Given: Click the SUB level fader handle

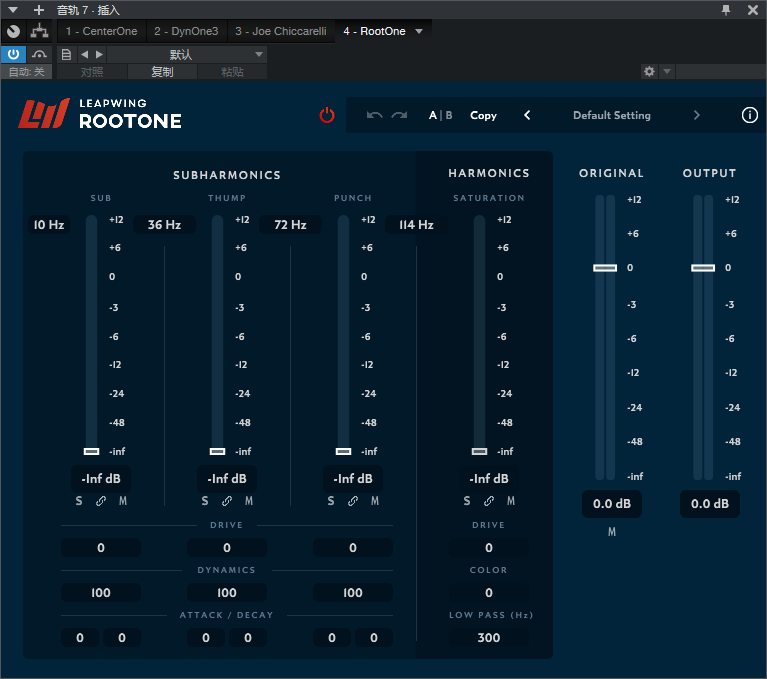Looking at the screenshot, I should [91, 451].
